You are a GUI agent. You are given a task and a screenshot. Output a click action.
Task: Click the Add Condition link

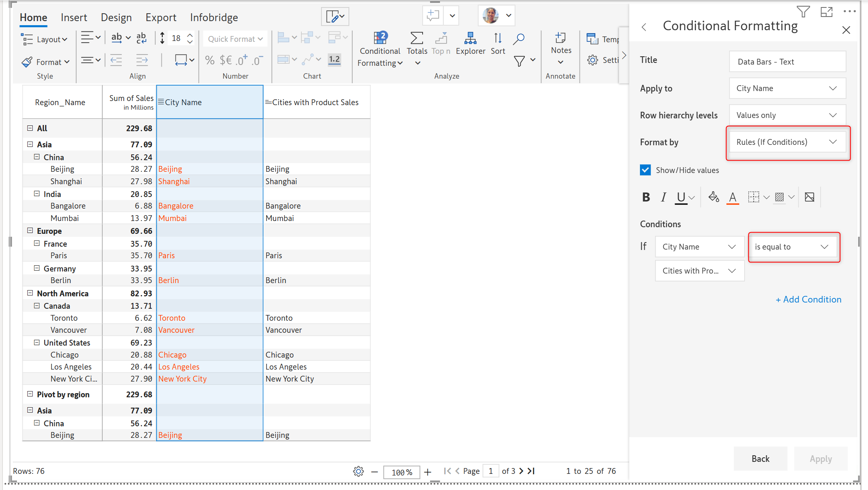(x=808, y=300)
